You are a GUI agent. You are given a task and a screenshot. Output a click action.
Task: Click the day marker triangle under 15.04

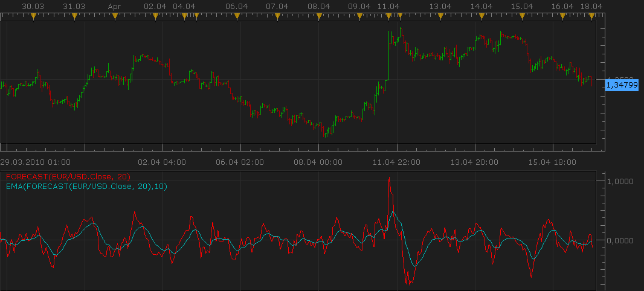click(522, 16)
